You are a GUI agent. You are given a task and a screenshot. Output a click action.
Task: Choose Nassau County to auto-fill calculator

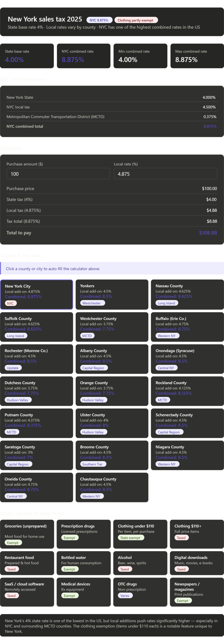(x=187, y=294)
